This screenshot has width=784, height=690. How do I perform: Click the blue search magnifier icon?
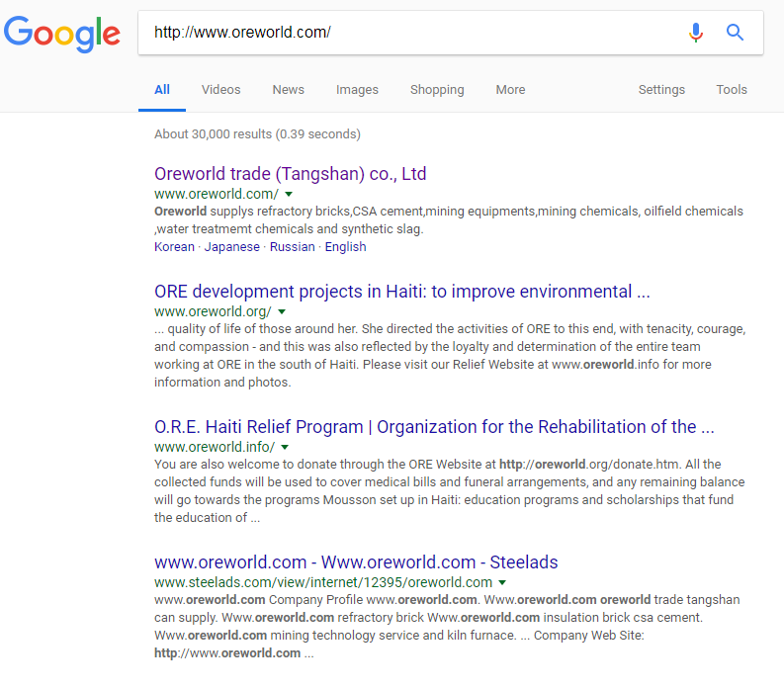735,33
